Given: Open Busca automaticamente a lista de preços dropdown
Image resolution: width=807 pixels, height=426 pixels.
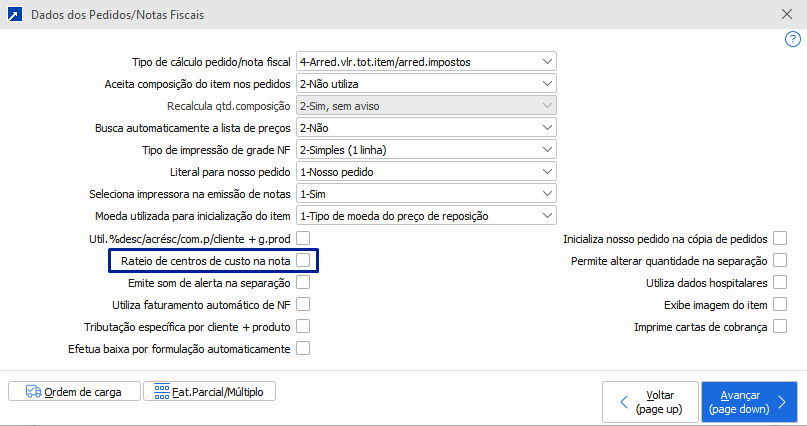Looking at the screenshot, I should click(x=546, y=128).
